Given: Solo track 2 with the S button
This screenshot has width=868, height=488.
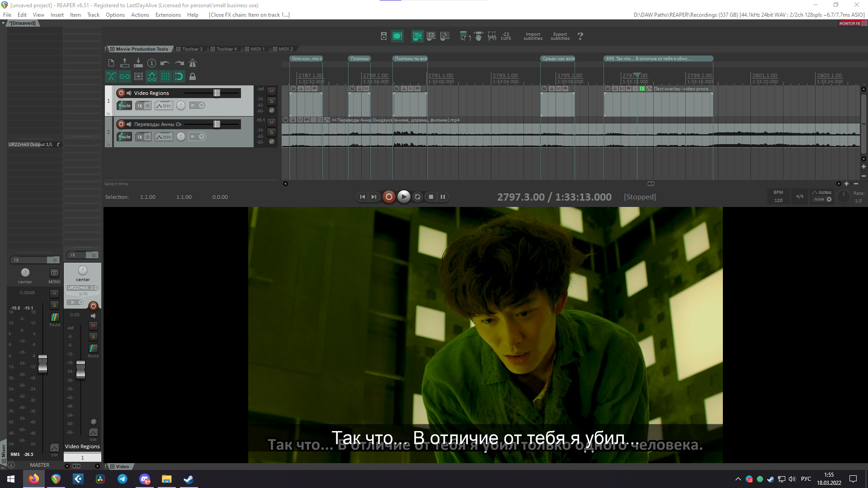Looking at the screenshot, I should (x=271, y=132).
